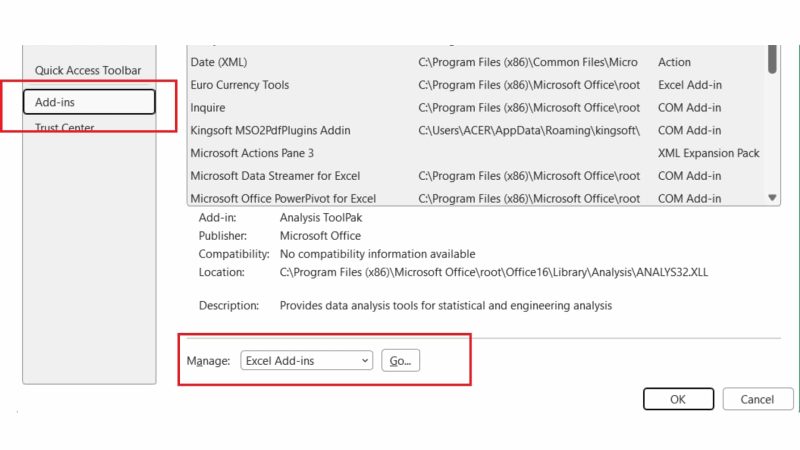The width and height of the screenshot is (800, 450).
Task: Click the Microsoft Office publisher value
Action: point(320,236)
